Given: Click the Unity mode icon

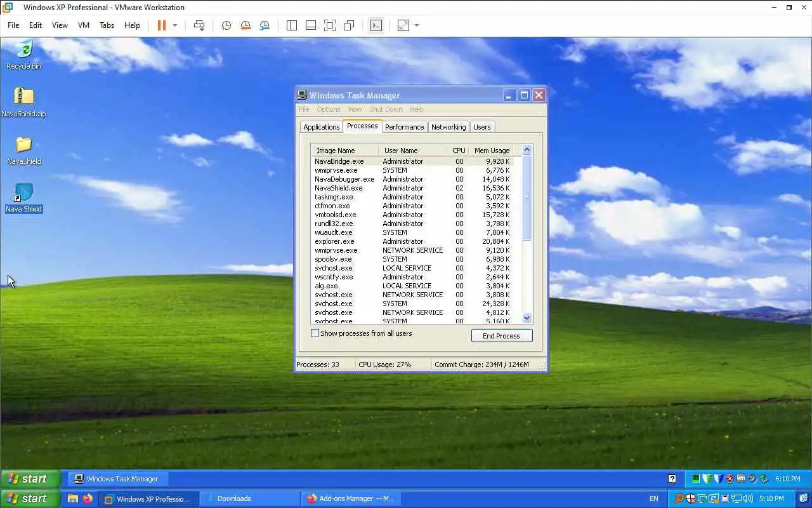Looking at the screenshot, I should [349, 25].
